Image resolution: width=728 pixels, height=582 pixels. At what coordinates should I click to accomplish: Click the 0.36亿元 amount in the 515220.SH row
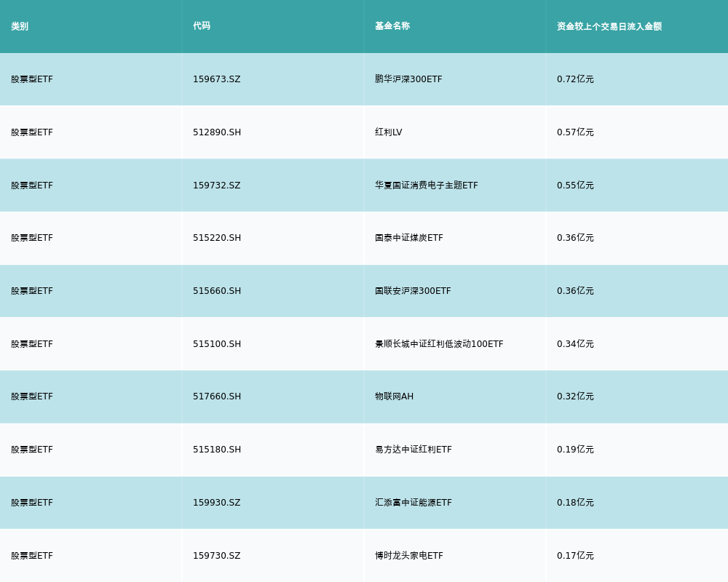(575, 238)
